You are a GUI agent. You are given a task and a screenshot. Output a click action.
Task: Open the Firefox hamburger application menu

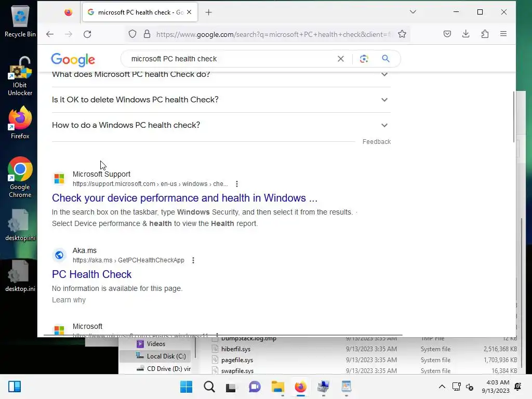click(x=503, y=34)
